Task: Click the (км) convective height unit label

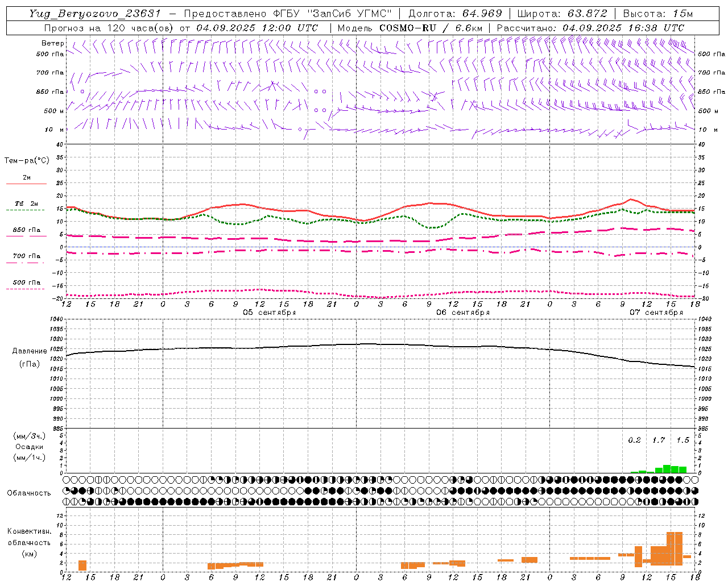Action: (29, 553)
